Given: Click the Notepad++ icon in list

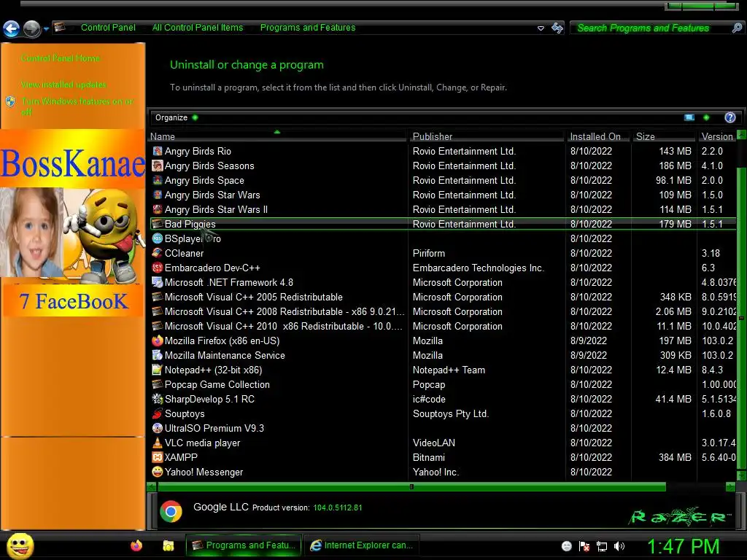Looking at the screenshot, I should [x=158, y=370].
